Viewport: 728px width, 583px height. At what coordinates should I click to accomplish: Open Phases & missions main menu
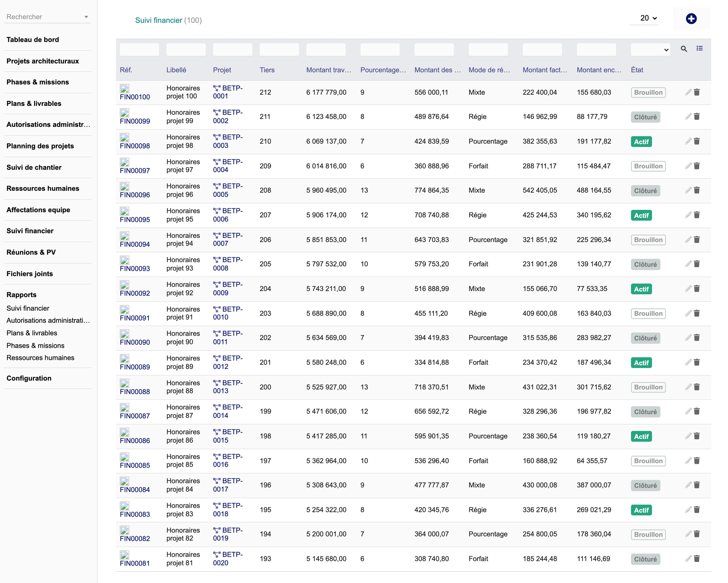pos(38,82)
